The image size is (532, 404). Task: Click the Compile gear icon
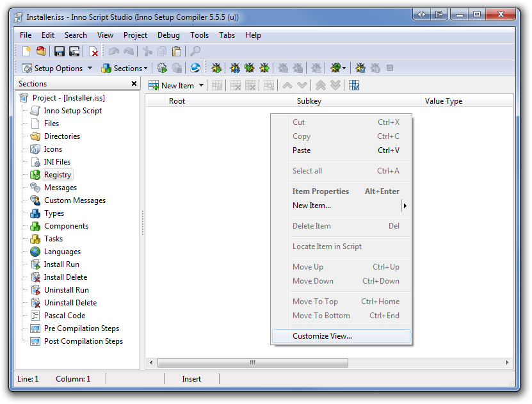coord(162,68)
